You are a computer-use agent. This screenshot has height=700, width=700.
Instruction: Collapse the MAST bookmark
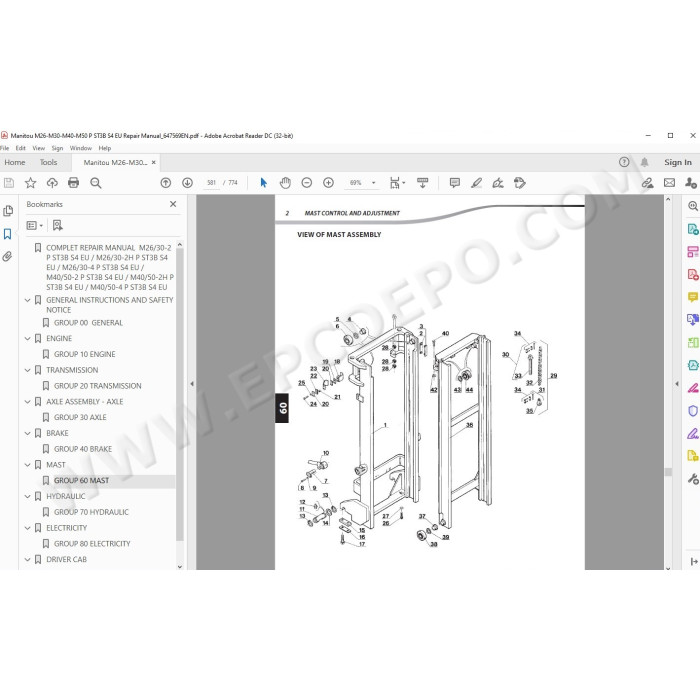(x=28, y=465)
